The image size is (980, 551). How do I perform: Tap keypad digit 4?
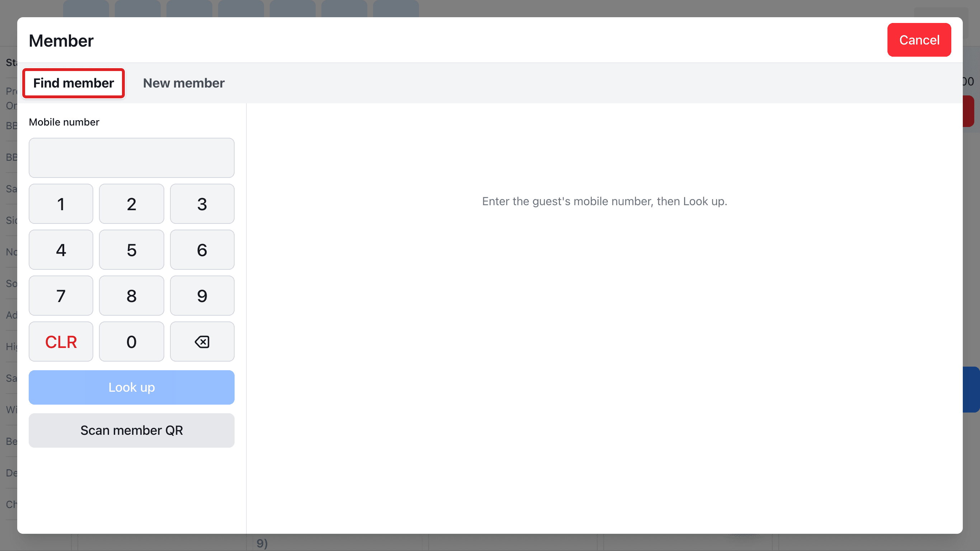click(x=61, y=250)
